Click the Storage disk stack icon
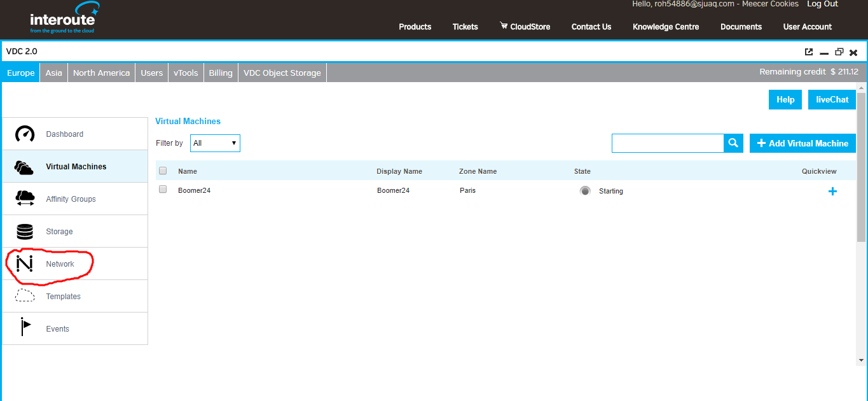Image resolution: width=868 pixels, height=401 pixels. (25, 232)
